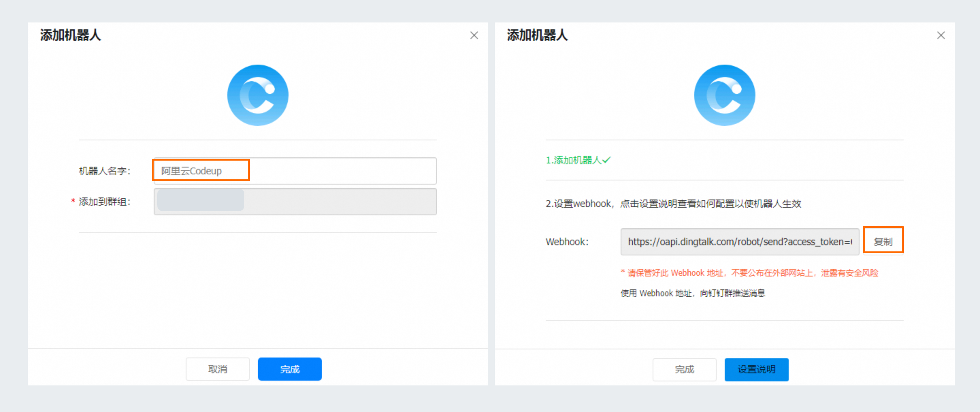This screenshot has width=980, height=412.
Task: Click the 机器人名字 label
Action: (x=104, y=171)
